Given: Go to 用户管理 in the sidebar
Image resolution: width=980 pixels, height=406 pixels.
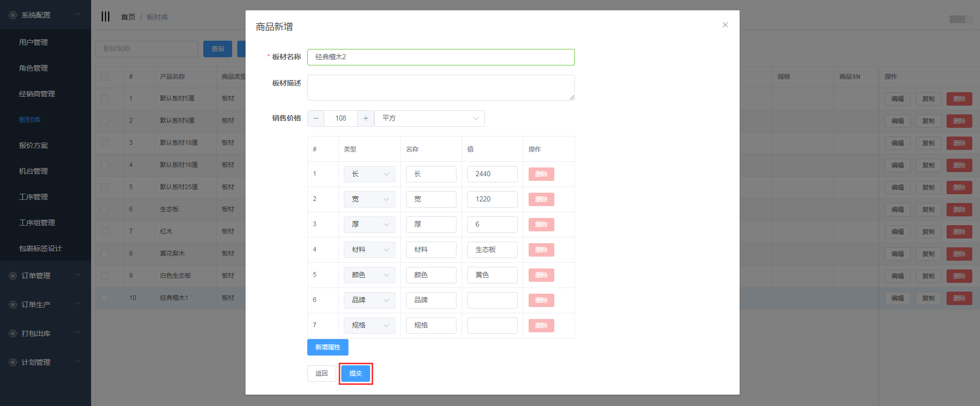Looking at the screenshot, I should coord(33,42).
